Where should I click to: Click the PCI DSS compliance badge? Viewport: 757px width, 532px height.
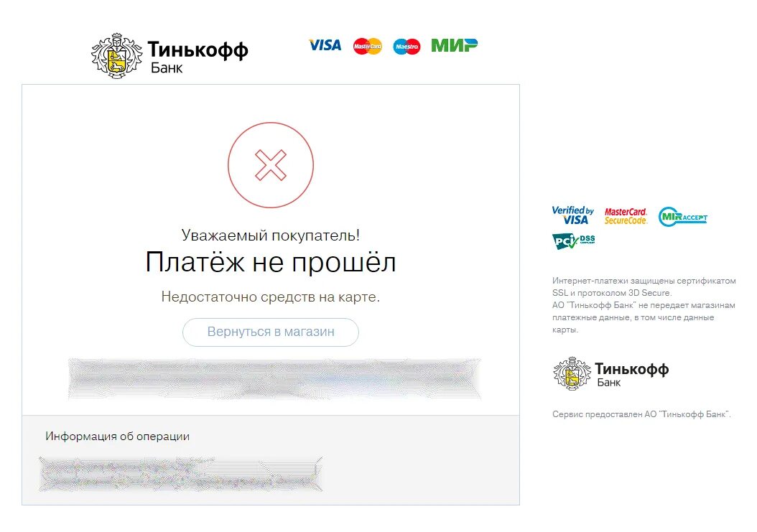tap(573, 241)
